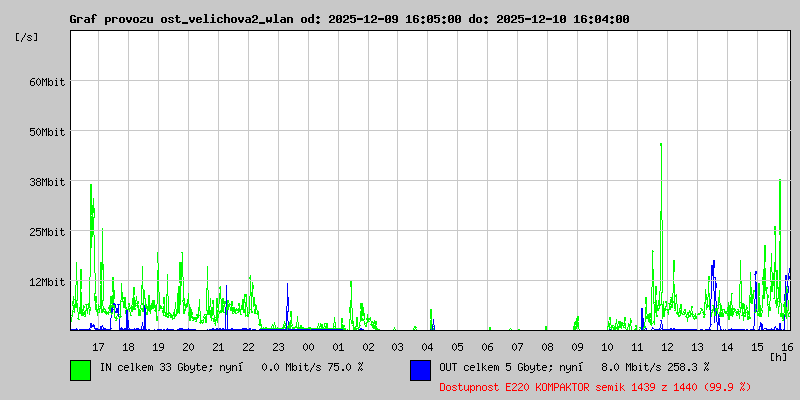
Task: Click the 00 midnight hour label
Action: [x=308, y=347]
